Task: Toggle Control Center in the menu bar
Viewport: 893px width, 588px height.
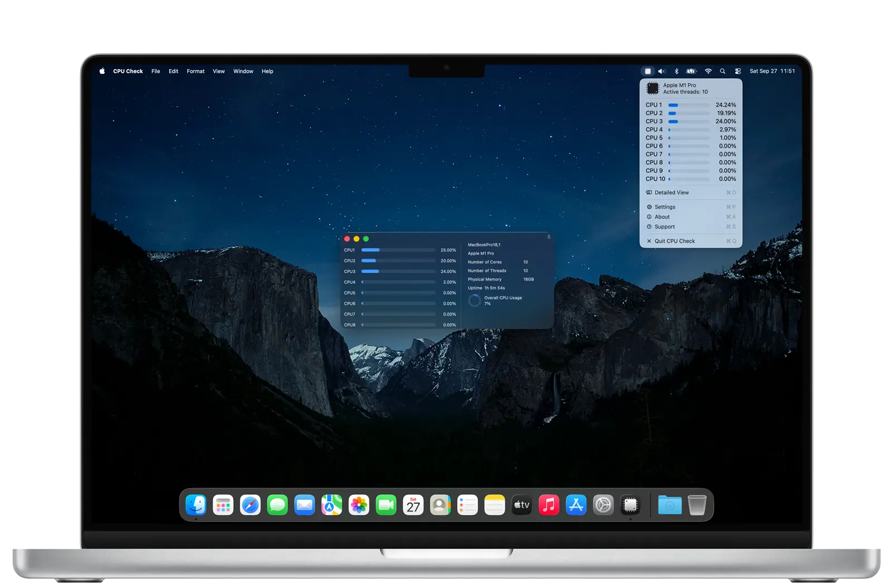Action: pyautogui.click(x=738, y=71)
